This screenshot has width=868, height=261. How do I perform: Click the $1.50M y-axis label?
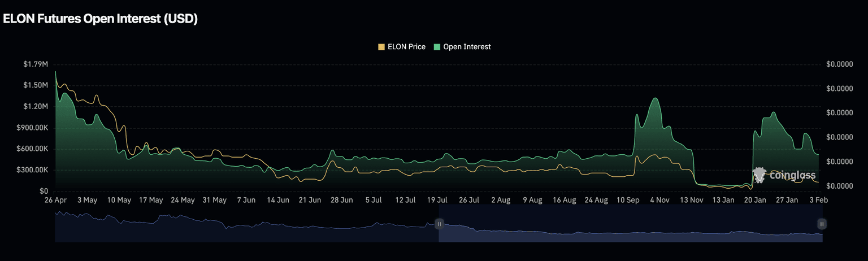point(36,85)
